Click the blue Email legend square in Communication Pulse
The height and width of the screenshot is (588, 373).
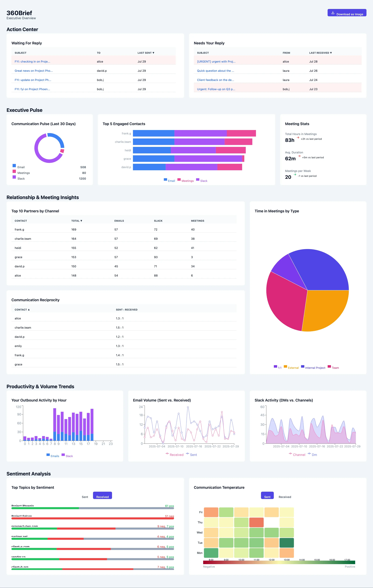[14, 166]
